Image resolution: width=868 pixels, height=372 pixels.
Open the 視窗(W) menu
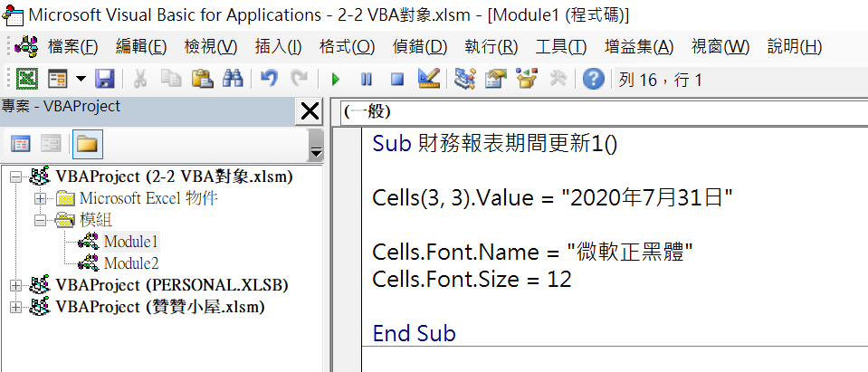pyautogui.click(x=720, y=47)
